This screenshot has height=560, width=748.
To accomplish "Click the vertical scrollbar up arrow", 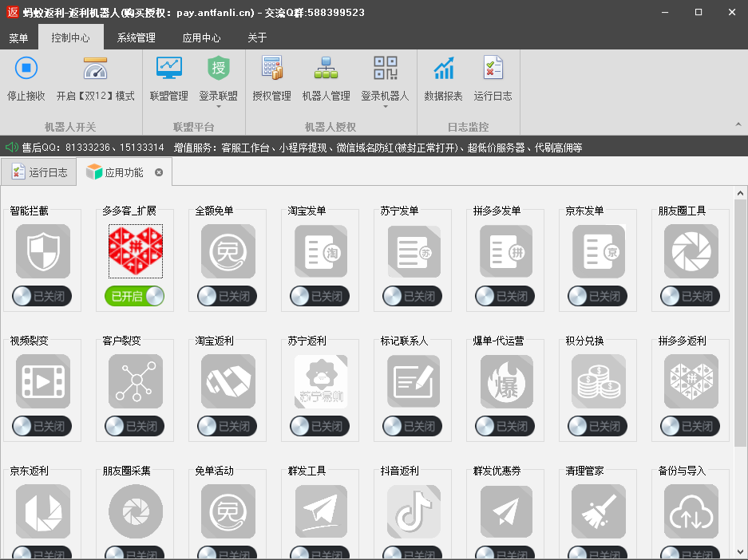I will pyautogui.click(x=740, y=193).
